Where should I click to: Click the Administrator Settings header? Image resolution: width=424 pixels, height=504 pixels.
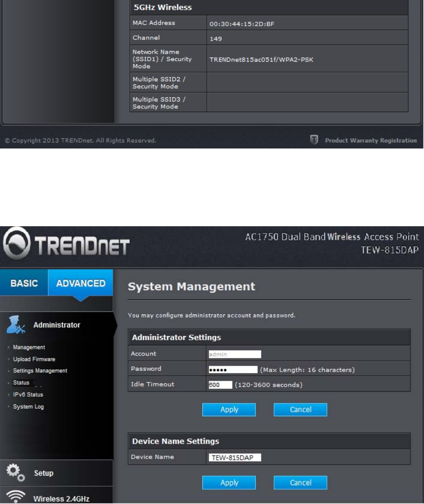point(176,337)
